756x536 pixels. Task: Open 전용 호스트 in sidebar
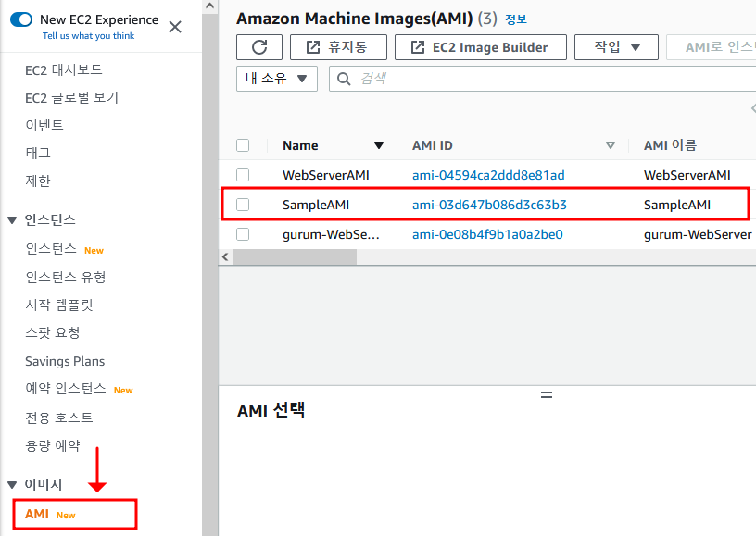click(58, 418)
